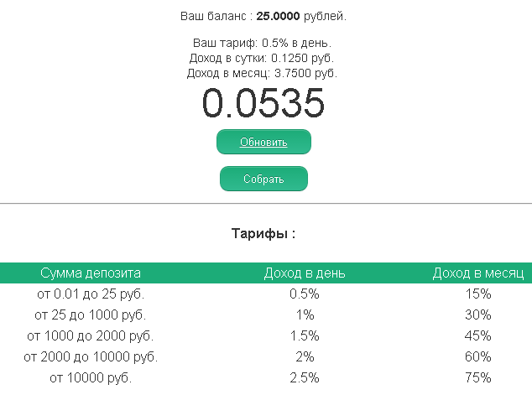Select the от 2000 до 10000 руб. row
Viewport: 532px width, 395px height.
coord(91,357)
